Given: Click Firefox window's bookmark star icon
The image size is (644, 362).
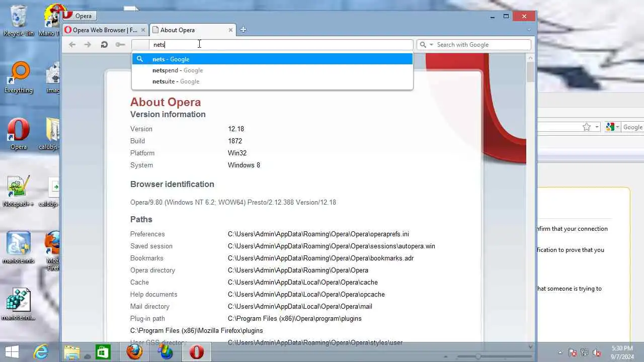Looking at the screenshot, I should pos(586,127).
